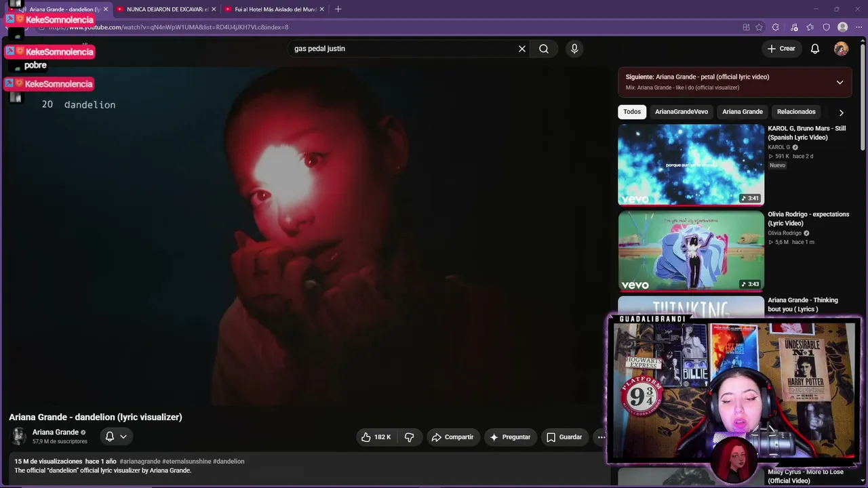
Task: Like the dandelion video (182 K)
Action: click(x=376, y=437)
